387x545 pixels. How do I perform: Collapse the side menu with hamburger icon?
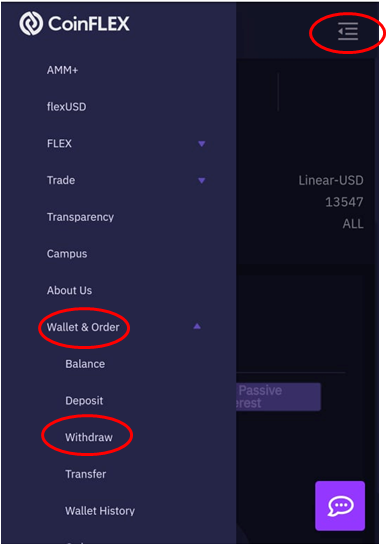pyautogui.click(x=348, y=32)
